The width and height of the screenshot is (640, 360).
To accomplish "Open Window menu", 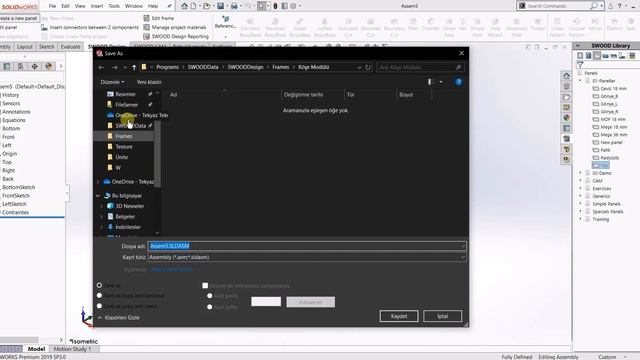I will point(133,6).
